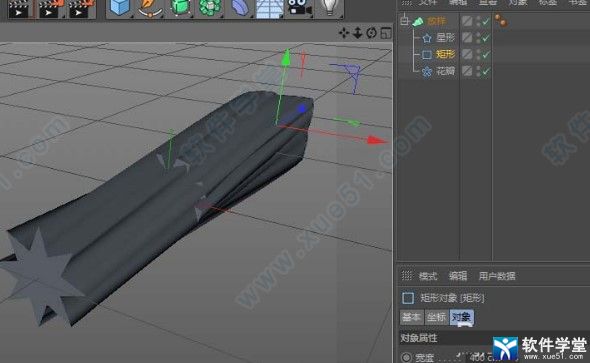Click the layer swatch of Loft row
This screenshot has width=590, height=363.
467,21
